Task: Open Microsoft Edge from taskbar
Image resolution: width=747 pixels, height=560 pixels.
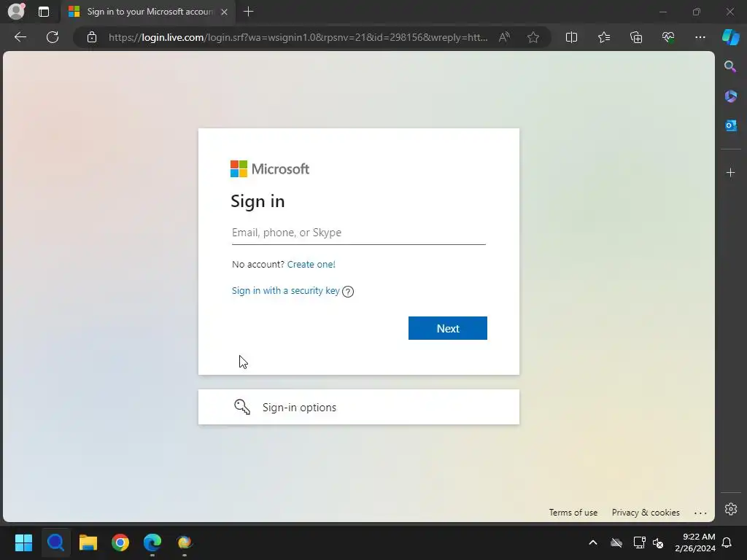Action: click(152, 542)
